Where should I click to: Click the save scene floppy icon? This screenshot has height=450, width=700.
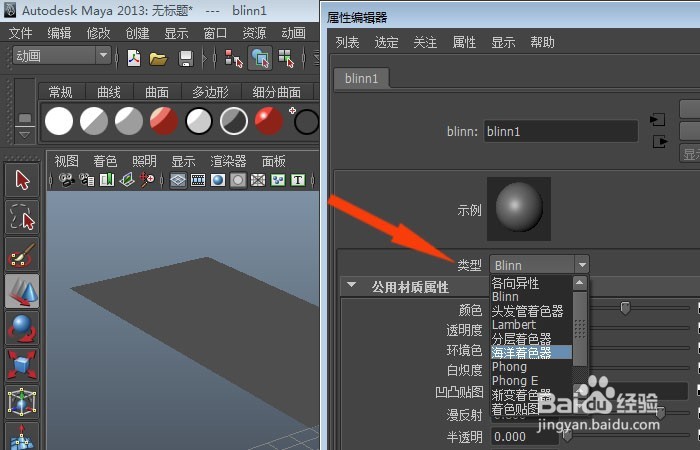tap(186, 58)
